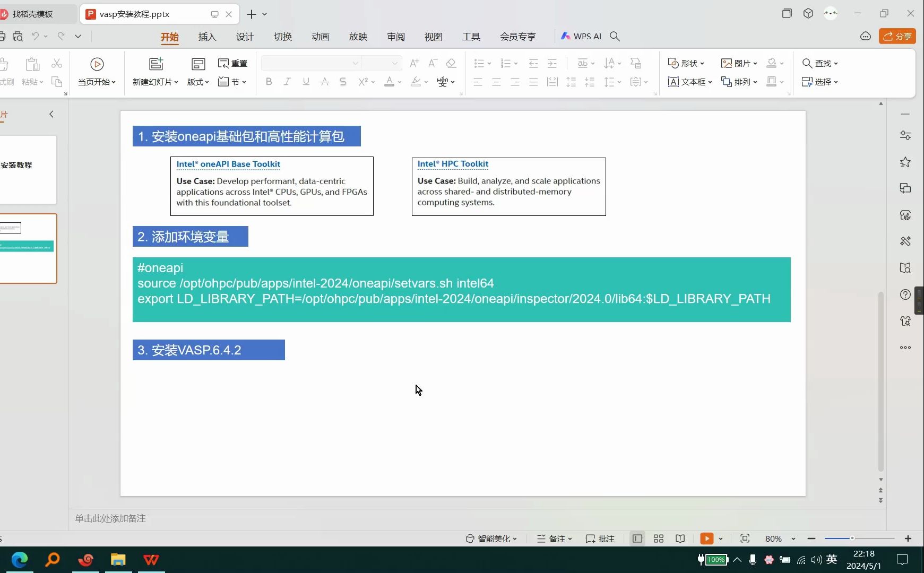Screen dimensions: 924x573
Task: Open the font color A swatch
Action: [390, 82]
